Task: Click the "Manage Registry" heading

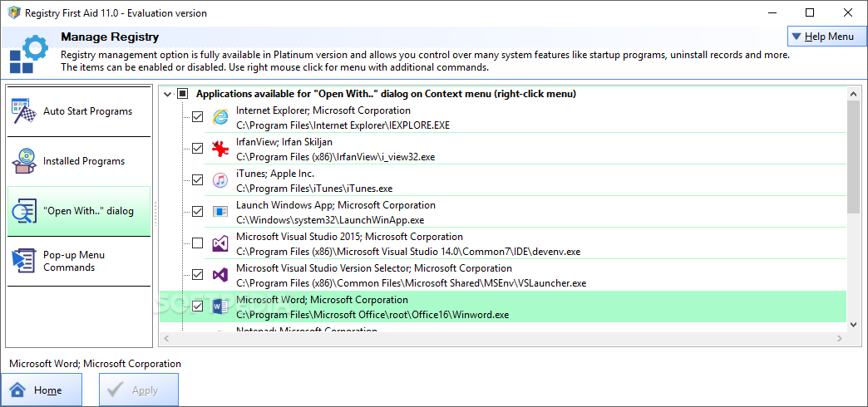Action: point(110,37)
